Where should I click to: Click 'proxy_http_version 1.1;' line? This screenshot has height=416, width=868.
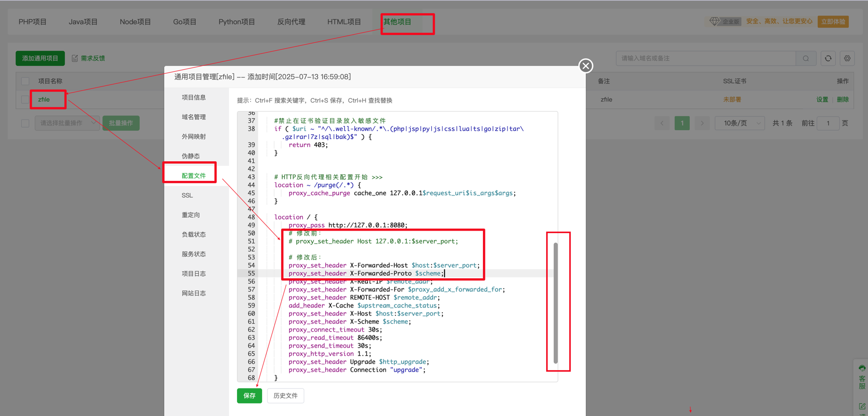(330, 354)
